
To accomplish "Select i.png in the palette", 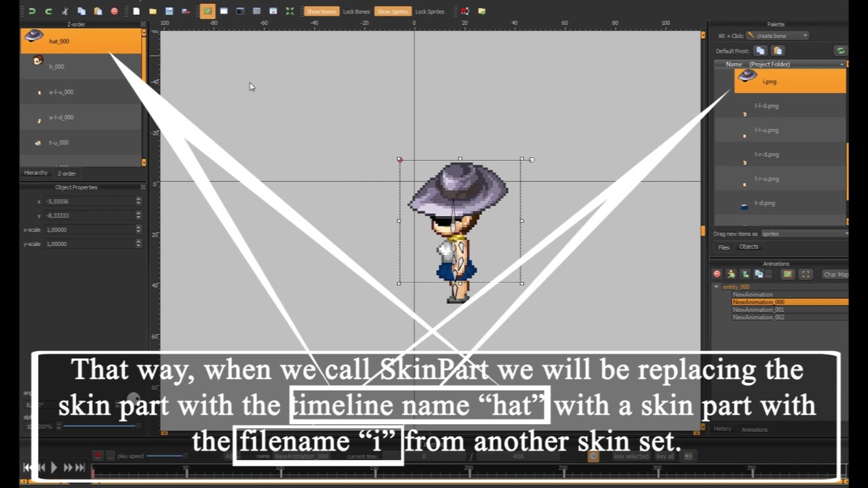I will tap(790, 81).
